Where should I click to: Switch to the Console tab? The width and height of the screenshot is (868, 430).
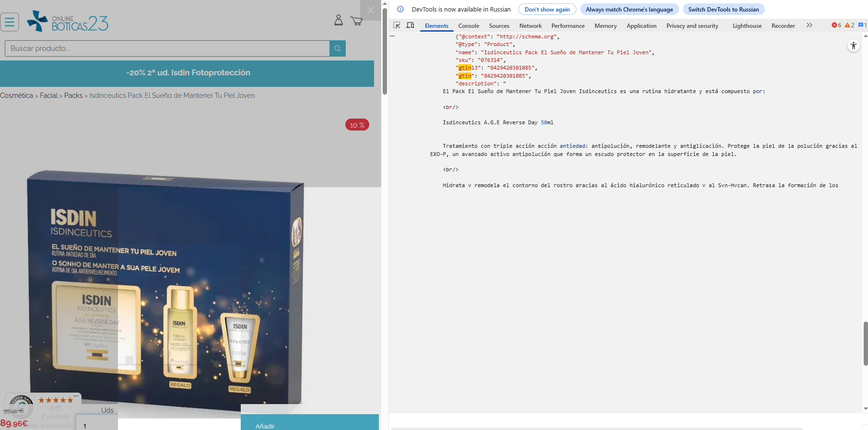(469, 26)
